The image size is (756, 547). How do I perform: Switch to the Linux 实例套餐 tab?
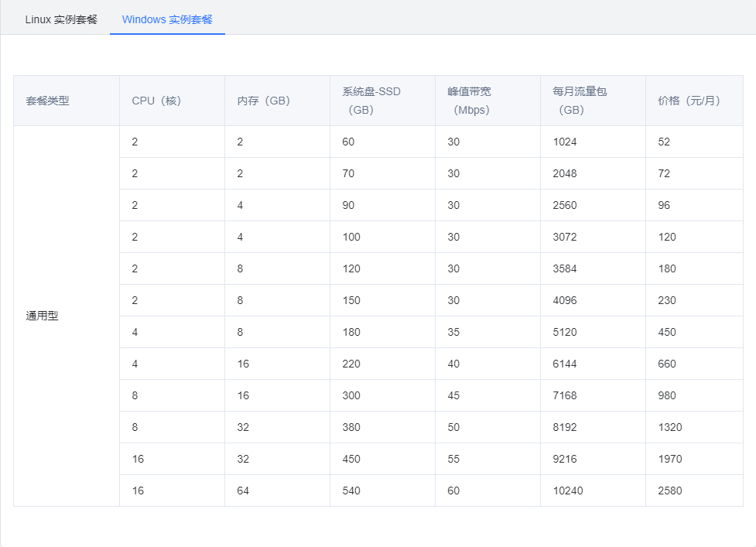click(61, 19)
